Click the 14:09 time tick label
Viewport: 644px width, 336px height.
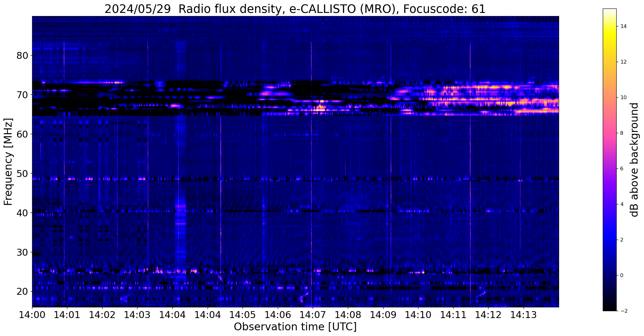tap(383, 315)
